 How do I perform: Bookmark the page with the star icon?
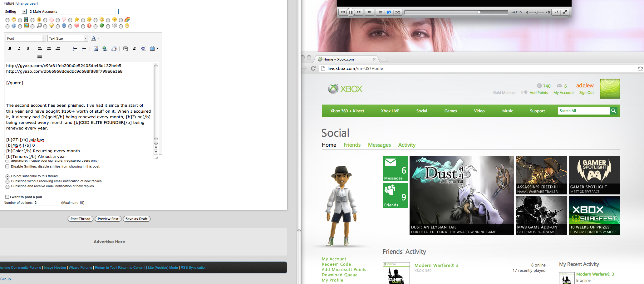[x=640, y=68]
